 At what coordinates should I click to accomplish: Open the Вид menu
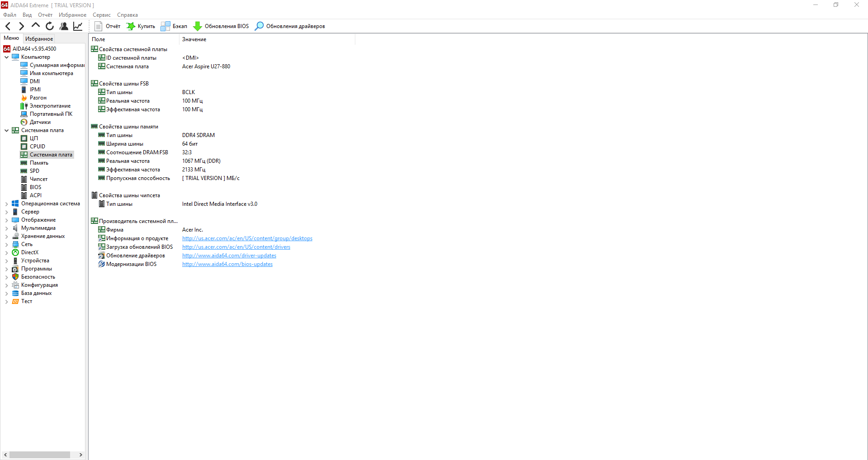27,15
